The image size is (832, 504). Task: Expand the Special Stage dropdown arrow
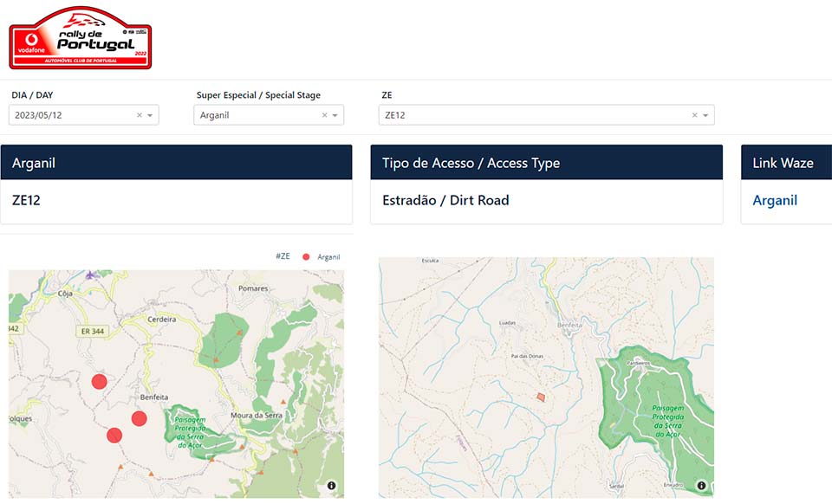tap(335, 115)
